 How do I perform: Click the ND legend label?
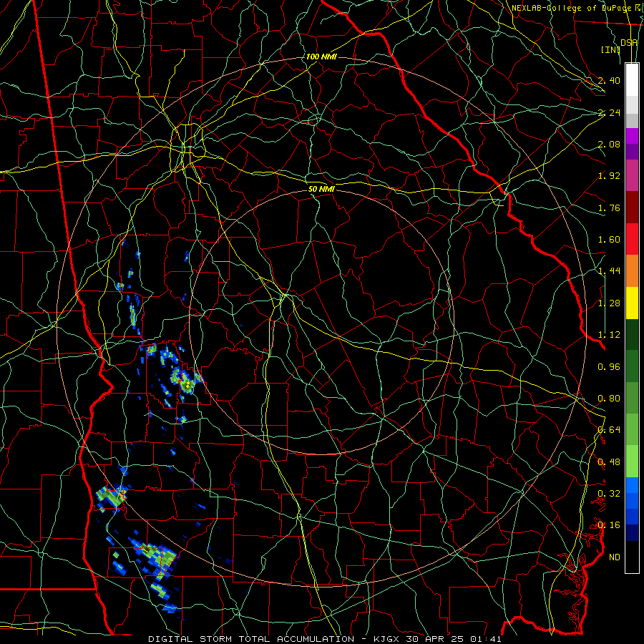pyautogui.click(x=615, y=557)
